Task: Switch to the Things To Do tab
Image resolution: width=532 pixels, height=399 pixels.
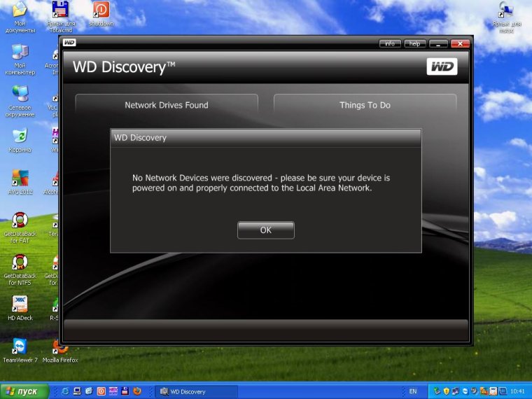Action: click(365, 105)
